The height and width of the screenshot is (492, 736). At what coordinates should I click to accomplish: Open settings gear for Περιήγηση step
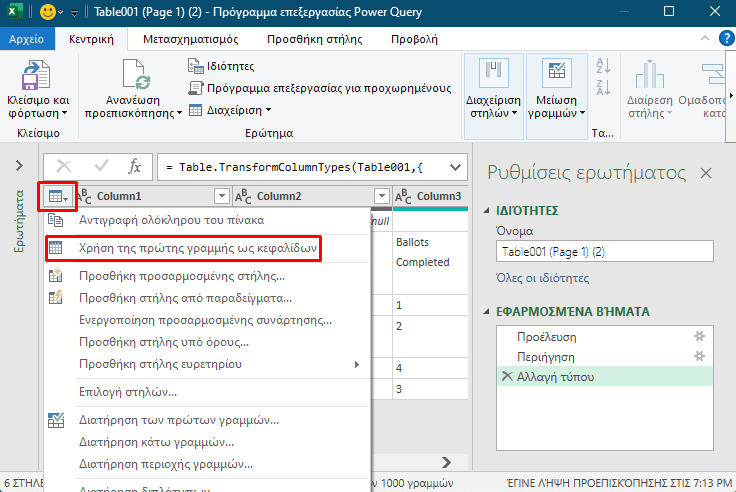(x=699, y=356)
